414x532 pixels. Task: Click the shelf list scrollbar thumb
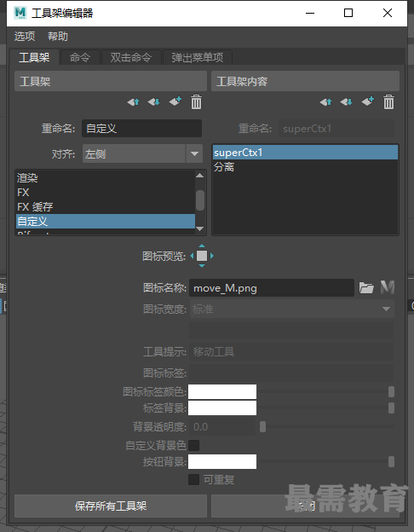200,200
